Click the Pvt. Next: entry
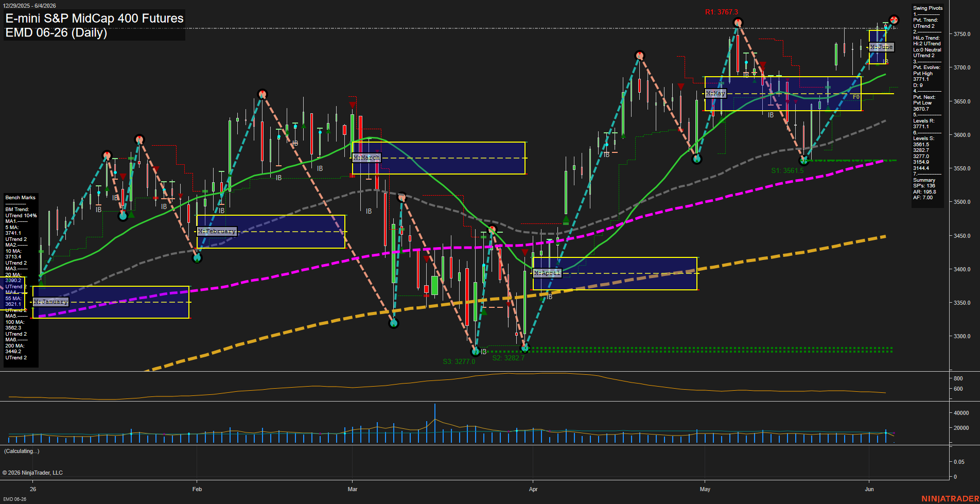This screenshot has width=980, height=504. pyautogui.click(x=924, y=97)
